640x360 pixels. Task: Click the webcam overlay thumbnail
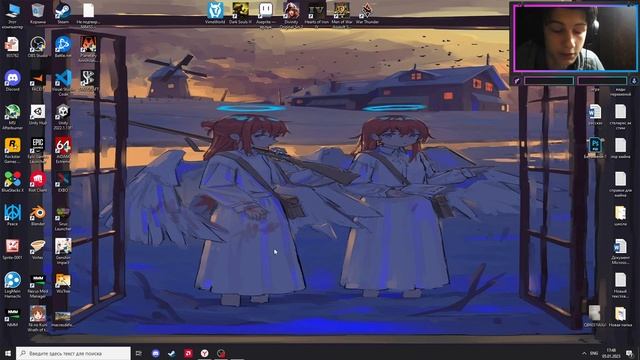pyautogui.click(x=575, y=38)
